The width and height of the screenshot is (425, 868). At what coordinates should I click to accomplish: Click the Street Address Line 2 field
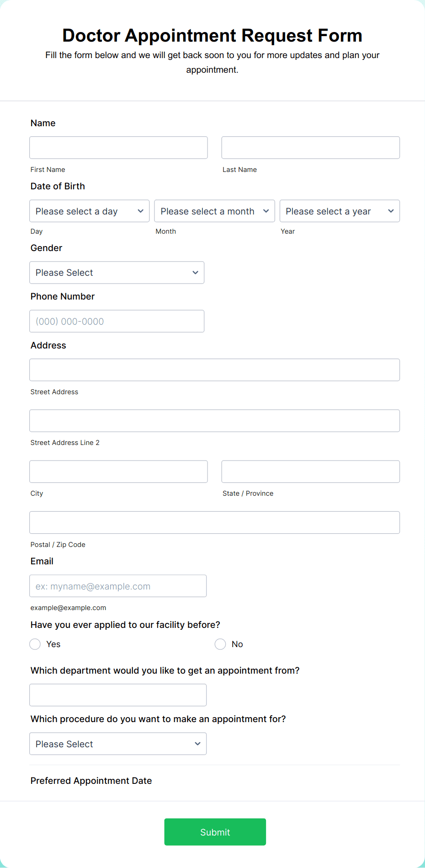[214, 420]
